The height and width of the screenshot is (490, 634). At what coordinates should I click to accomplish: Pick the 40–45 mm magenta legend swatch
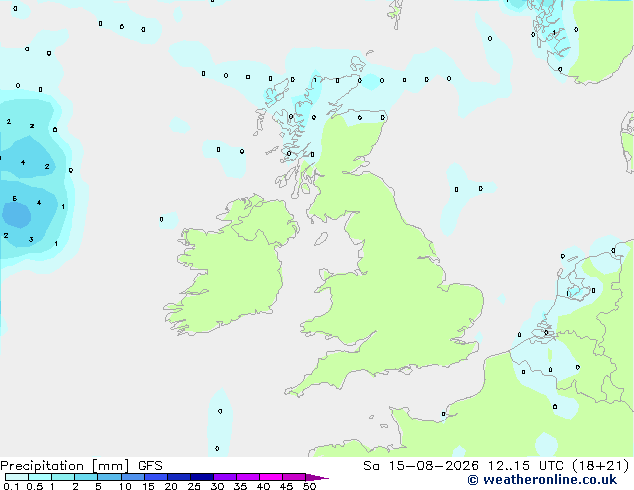click(x=271, y=477)
